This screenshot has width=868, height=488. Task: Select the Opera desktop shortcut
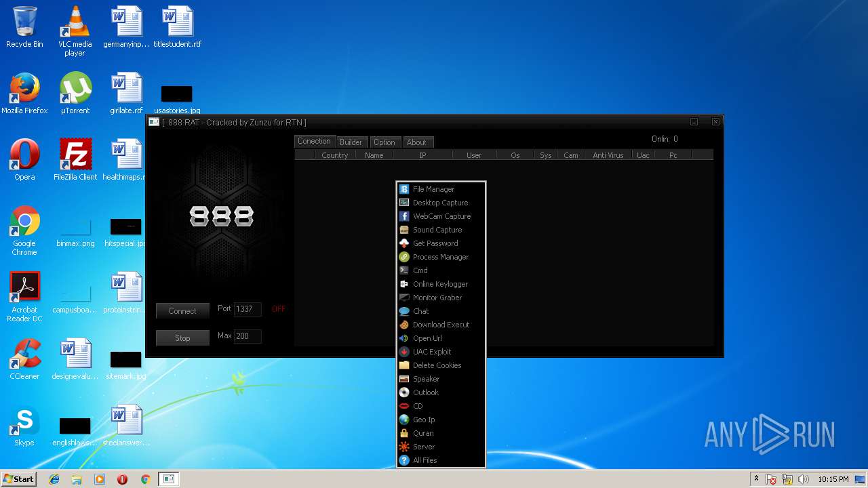[x=24, y=160]
